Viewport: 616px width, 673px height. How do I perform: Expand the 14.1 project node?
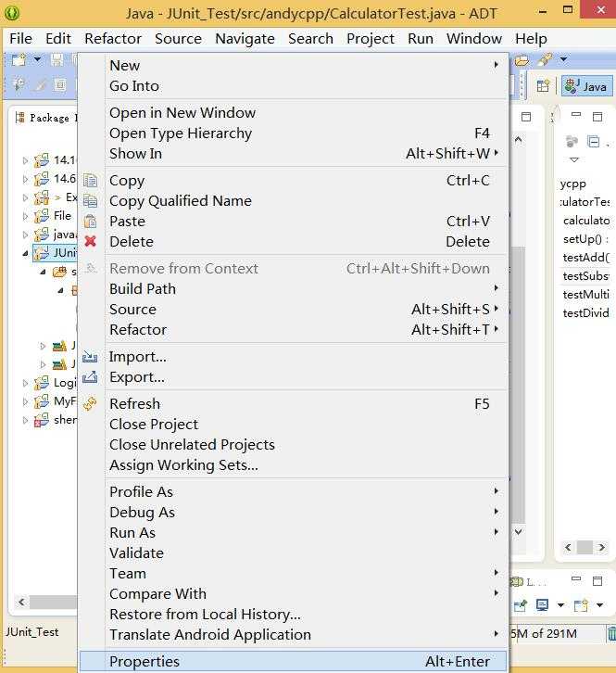tap(25, 161)
